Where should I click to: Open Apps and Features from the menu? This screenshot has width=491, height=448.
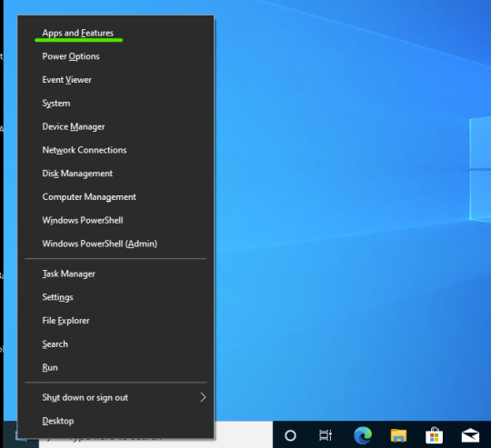115,33
